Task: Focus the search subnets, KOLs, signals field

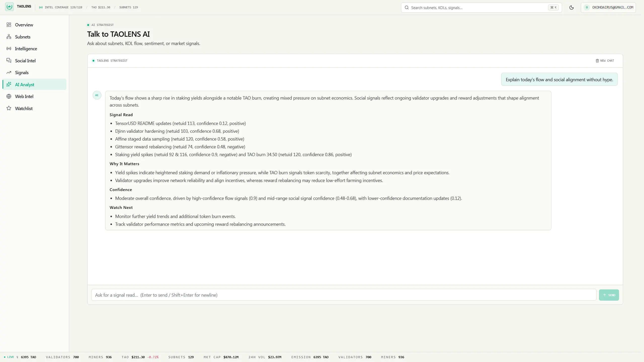Action: (x=481, y=8)
